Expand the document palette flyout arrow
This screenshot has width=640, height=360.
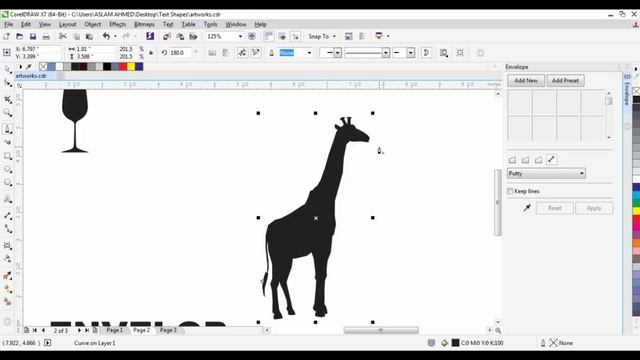coord(20,67)
